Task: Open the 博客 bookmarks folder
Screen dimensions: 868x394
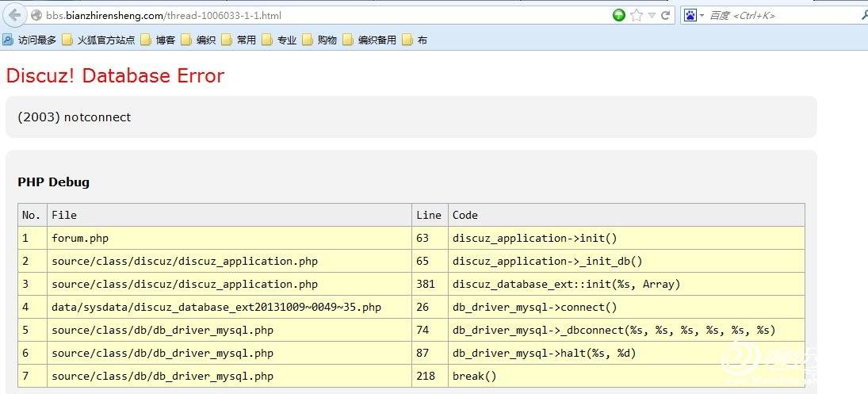Action: pyautogui.click(x=158, y=40)
